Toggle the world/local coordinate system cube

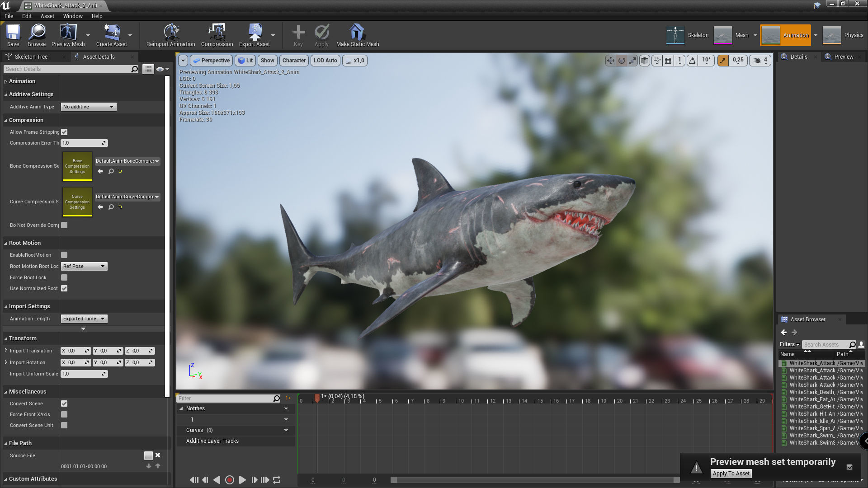click(x=645, y=61)
